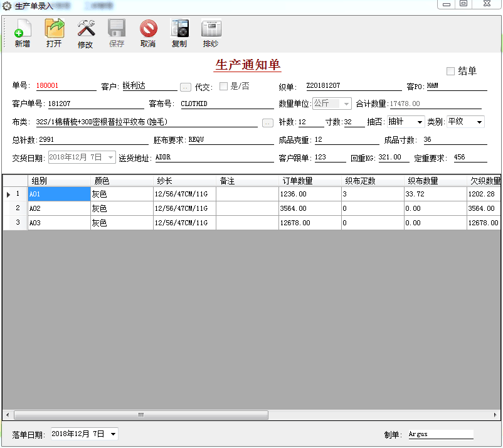Select the A01 group cell
The height and width of the screenshot is (448, 503).
pyautogui.click(x=59, y=194)
